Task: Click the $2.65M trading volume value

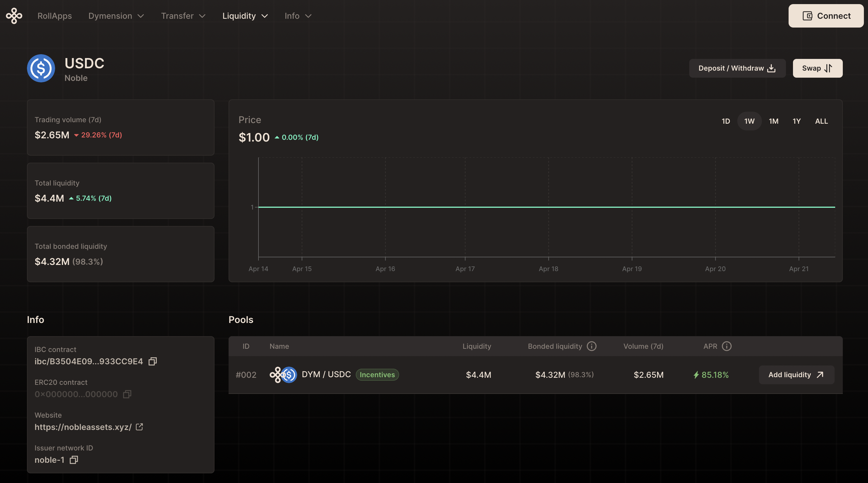Action: point(52,135)
